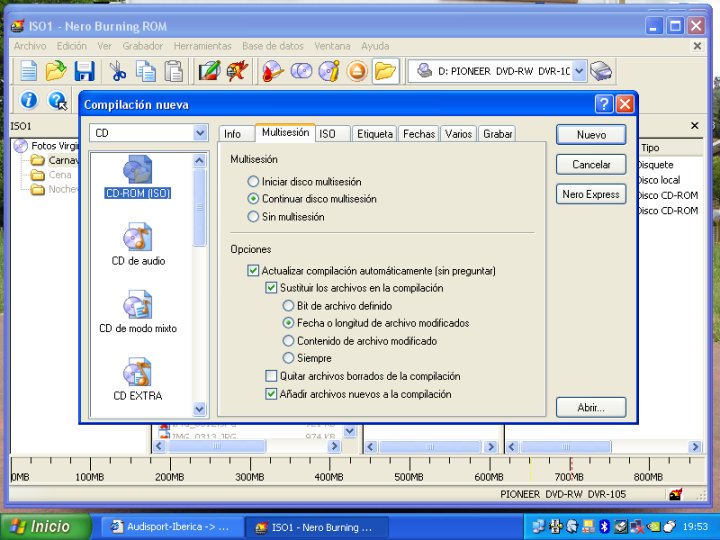
Task: Toggle Añadir archivos nuevos a la compilación
Action: pyautogui.click(x=271, y=394)
